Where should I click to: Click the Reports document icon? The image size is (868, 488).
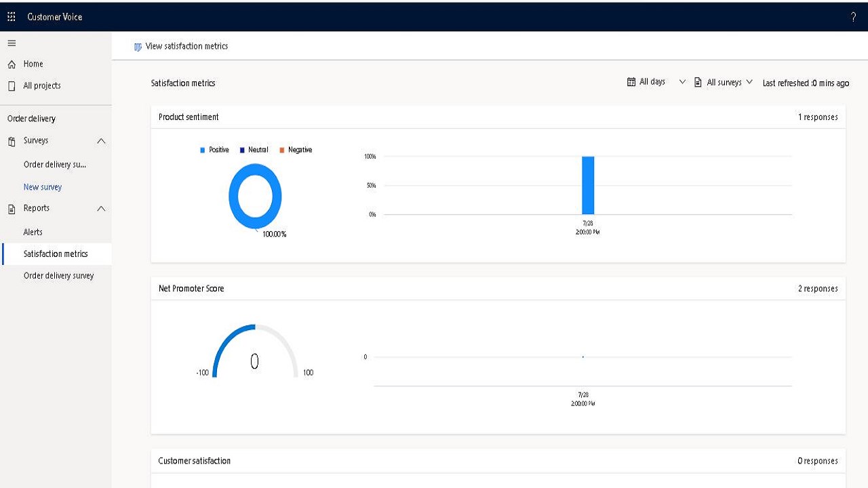coord(12,209)
